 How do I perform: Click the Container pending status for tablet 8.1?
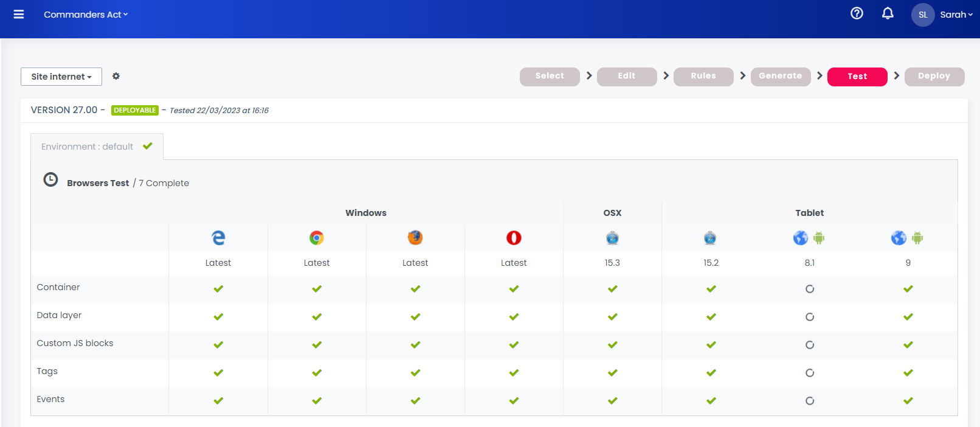pyautogui.click(x=810, y=289)
